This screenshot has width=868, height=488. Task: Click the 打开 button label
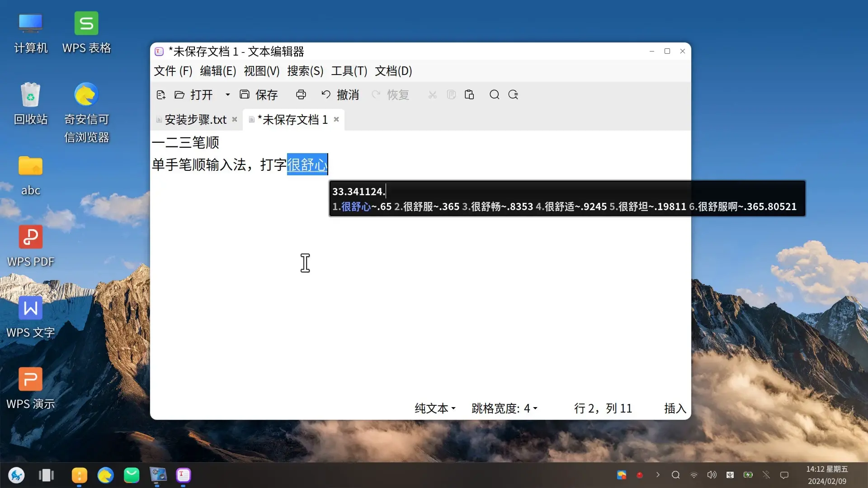click(x=202, y=95)
